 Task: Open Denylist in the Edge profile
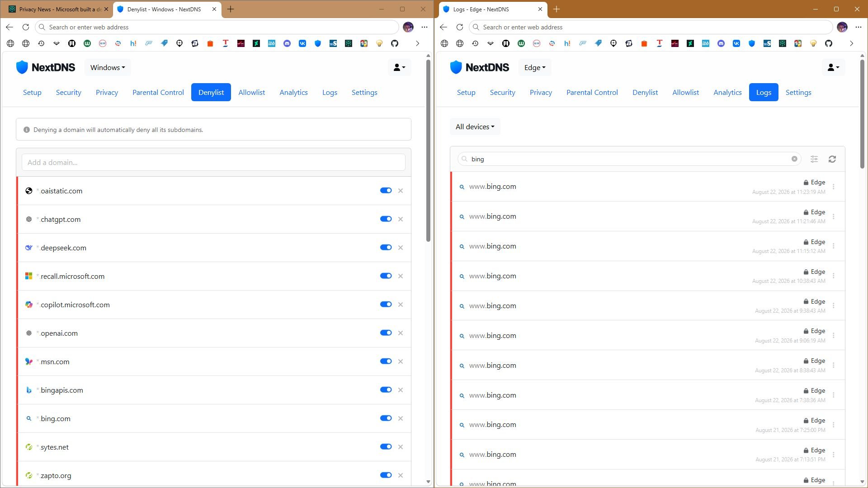(645, 92)
